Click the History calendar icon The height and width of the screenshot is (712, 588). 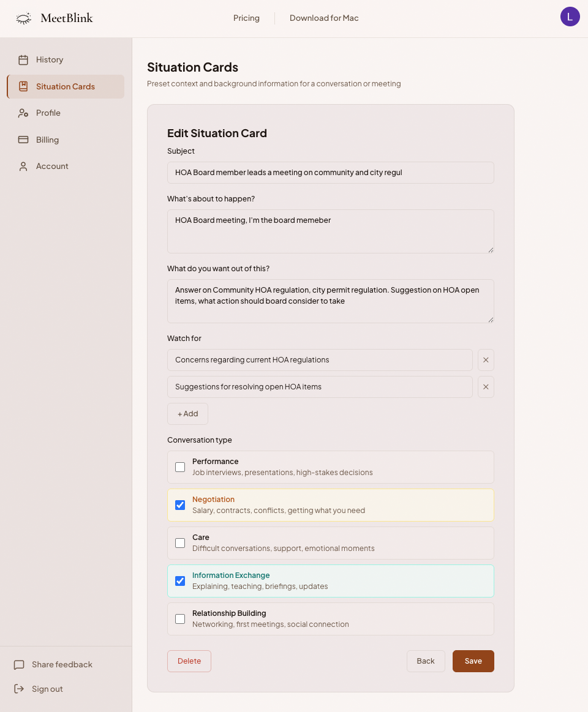pyautogui.click(x=23, y=60)
